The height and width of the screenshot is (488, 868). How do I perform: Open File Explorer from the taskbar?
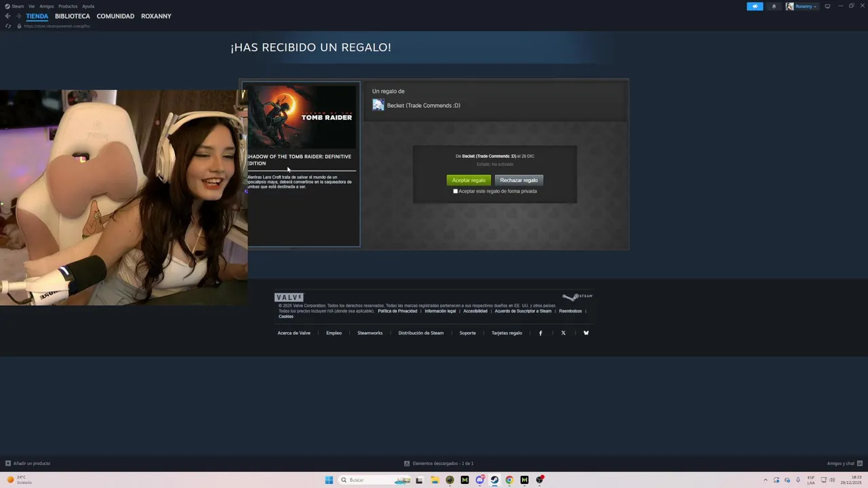coord(435,480)
